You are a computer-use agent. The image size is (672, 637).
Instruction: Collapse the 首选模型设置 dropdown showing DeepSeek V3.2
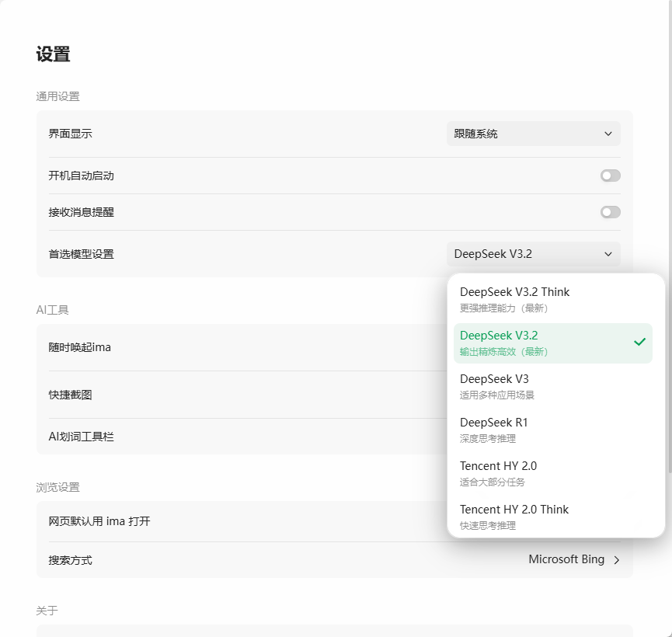[532, 254]
